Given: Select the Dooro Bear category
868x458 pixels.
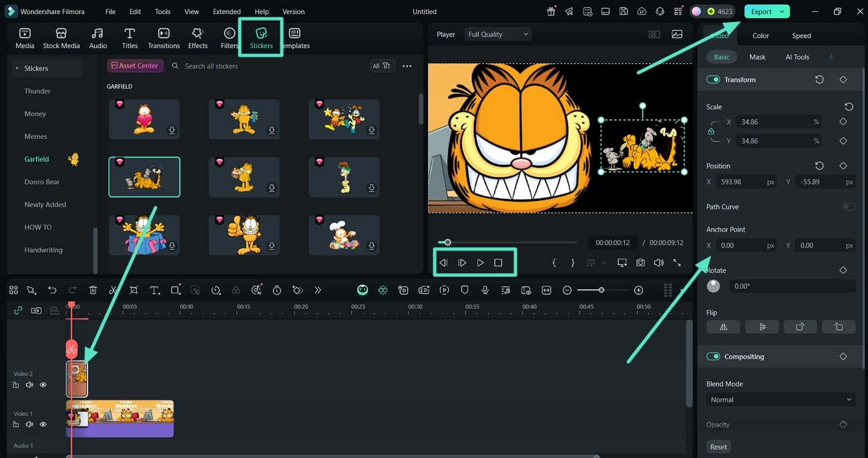Looking at the screenshot, I should [x=42, y=182].
